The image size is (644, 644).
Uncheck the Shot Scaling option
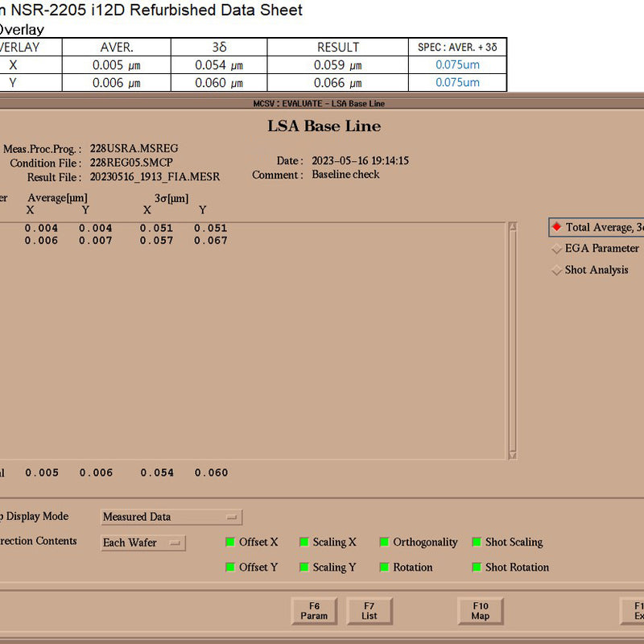point(477,543)
